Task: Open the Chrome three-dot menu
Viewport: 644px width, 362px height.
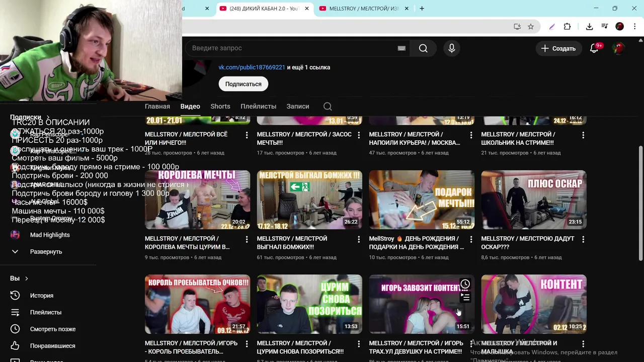Action: tap(635, 27)
